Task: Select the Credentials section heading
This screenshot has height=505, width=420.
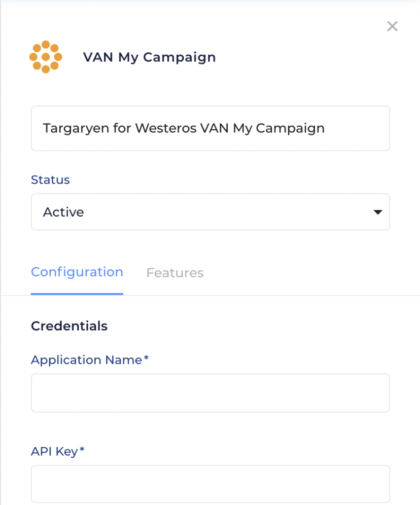Action: coord(69,326)
